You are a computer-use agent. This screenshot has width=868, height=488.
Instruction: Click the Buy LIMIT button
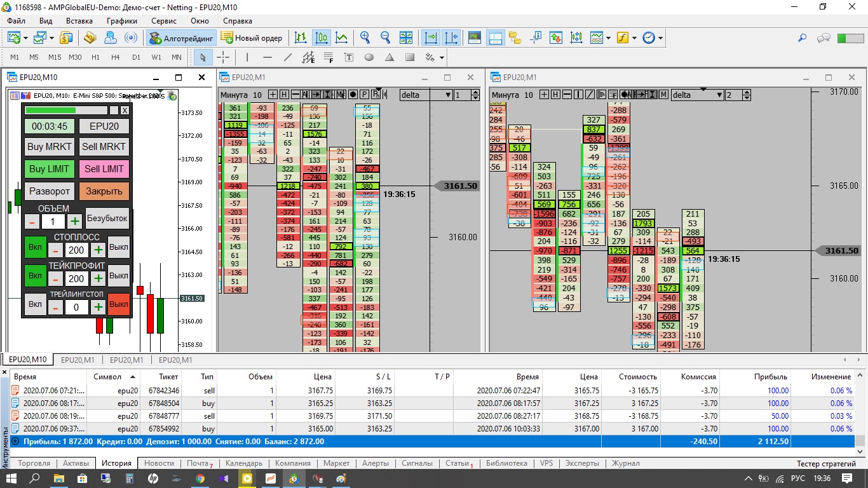pos(50,169)
